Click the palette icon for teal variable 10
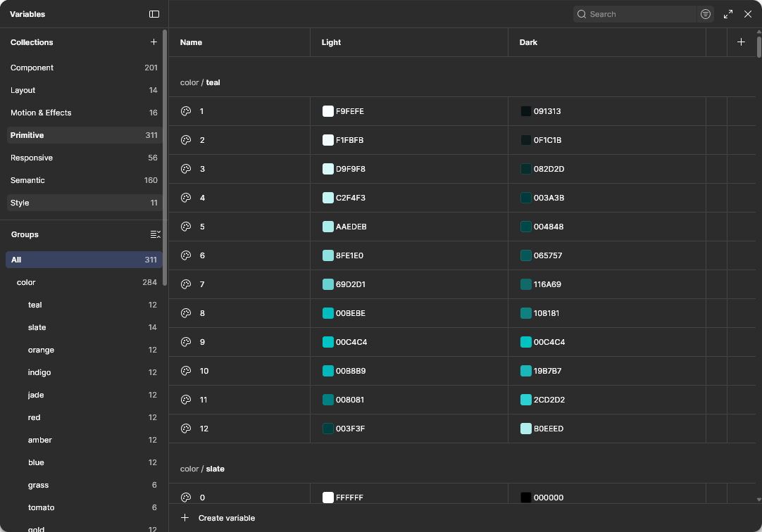The image size is (762, 532). [x=186, y=371]
